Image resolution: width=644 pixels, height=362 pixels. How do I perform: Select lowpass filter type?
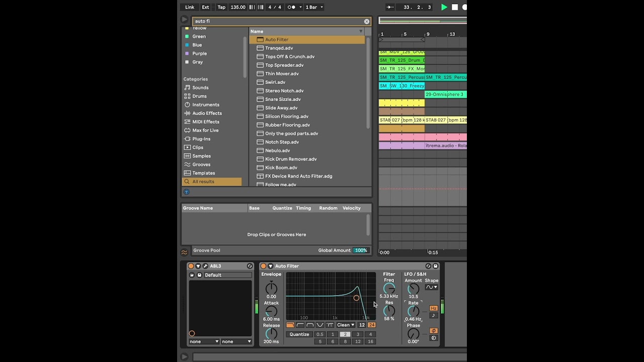[290, 325]
